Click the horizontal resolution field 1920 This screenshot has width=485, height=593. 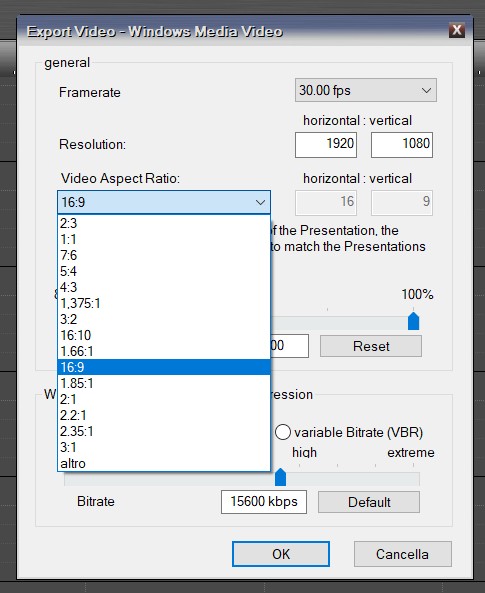326,144
